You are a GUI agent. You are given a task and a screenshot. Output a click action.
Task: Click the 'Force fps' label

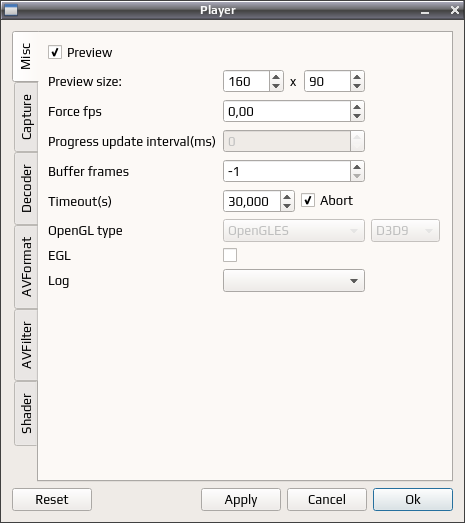tap(75, 112)
